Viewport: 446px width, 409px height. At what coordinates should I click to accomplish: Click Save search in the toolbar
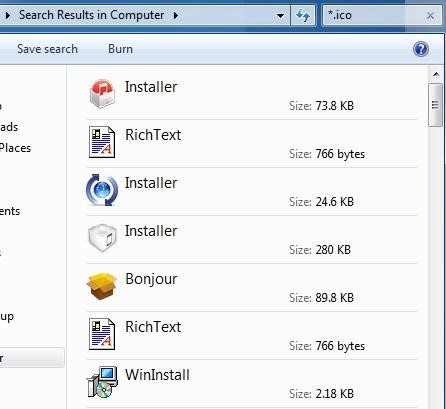tap(47, 49)
